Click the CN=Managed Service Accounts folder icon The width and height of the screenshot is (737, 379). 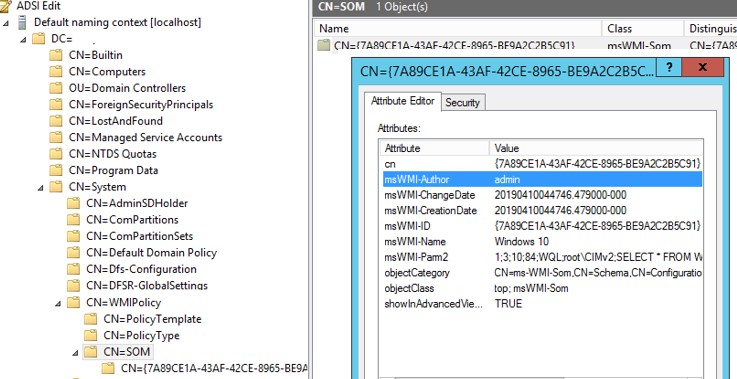tap(55, 137)
